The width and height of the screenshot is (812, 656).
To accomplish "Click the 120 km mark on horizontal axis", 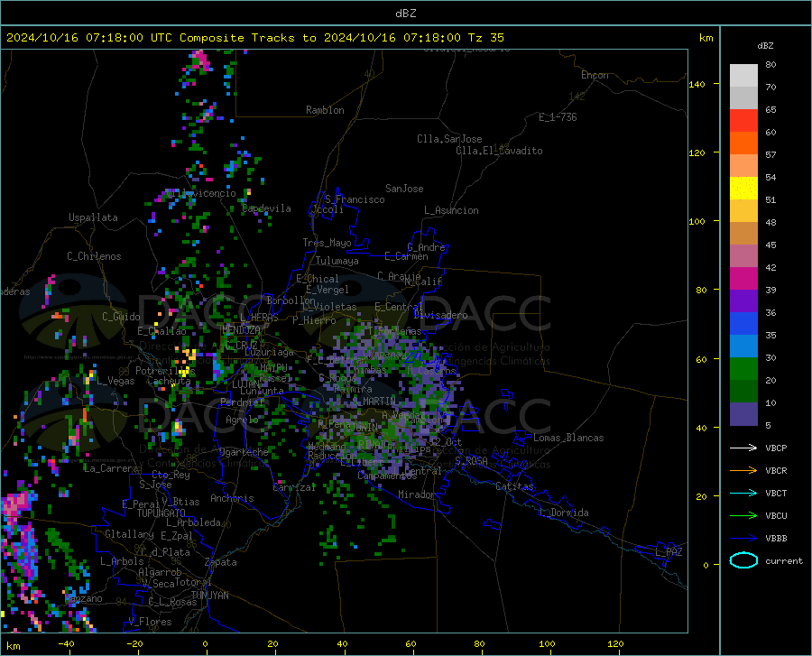I will pyautogui.click(x=615, y=644).
